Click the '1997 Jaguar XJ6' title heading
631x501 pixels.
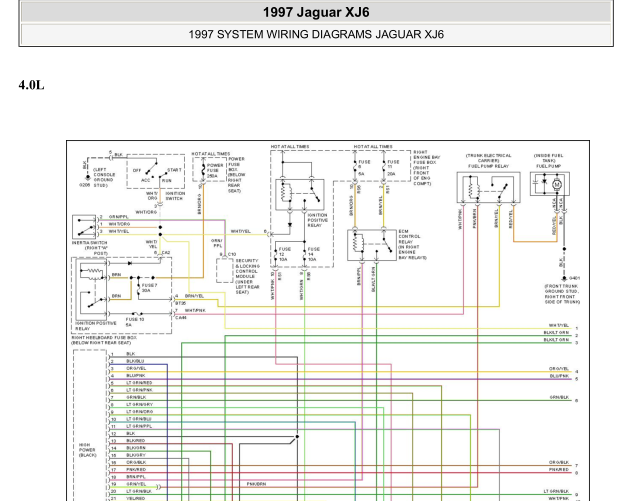(316, 12)
